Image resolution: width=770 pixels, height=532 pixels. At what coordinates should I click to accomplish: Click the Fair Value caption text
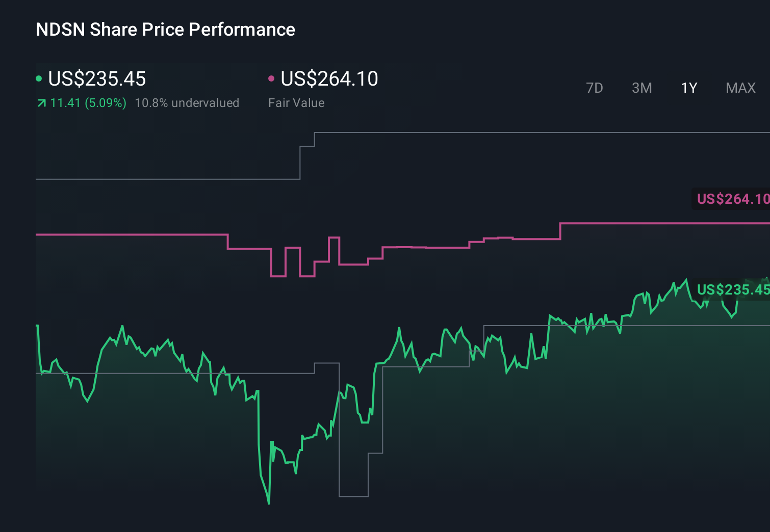296,103
